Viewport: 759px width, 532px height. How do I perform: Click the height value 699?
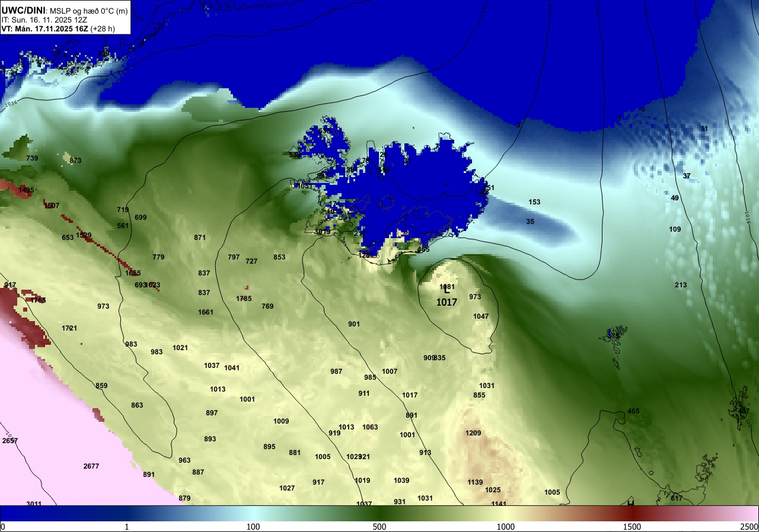coord(141,217)
